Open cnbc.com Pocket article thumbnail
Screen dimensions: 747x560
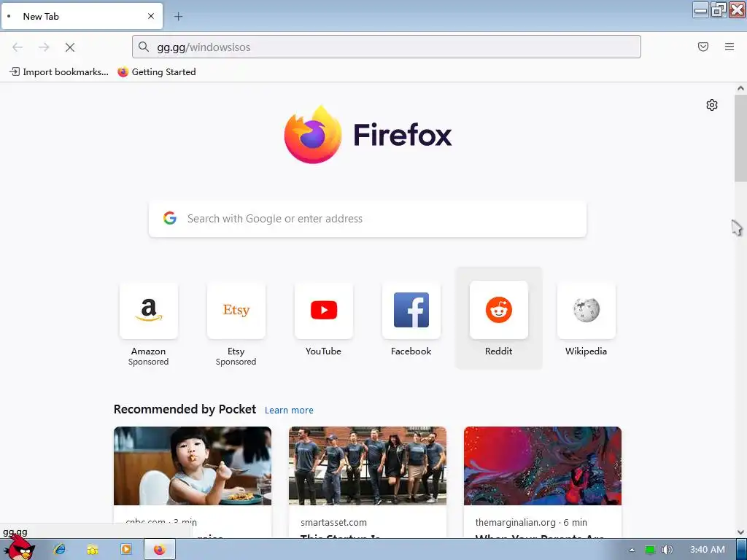(193, 466)
